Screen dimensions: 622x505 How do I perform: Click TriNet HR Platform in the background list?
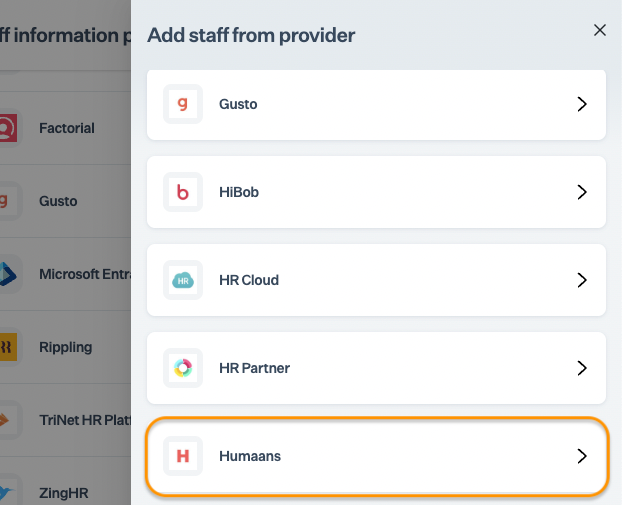(85, 420)
